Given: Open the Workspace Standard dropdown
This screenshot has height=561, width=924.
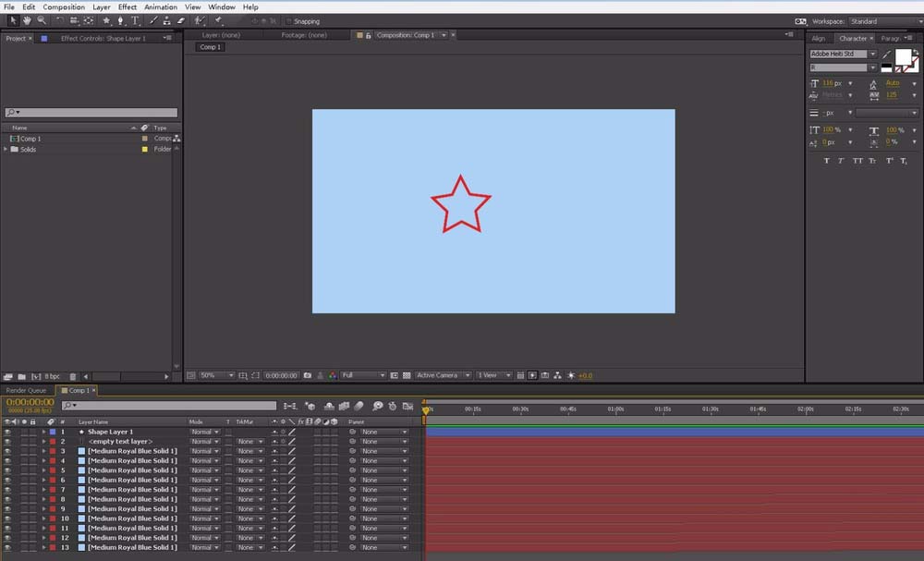Looking at the screenshot, I should point(886,21).
